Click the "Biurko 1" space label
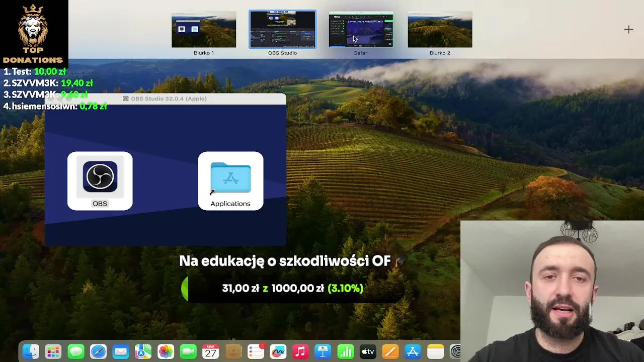Viewport: 644px width, 362px height. point(204,53)
